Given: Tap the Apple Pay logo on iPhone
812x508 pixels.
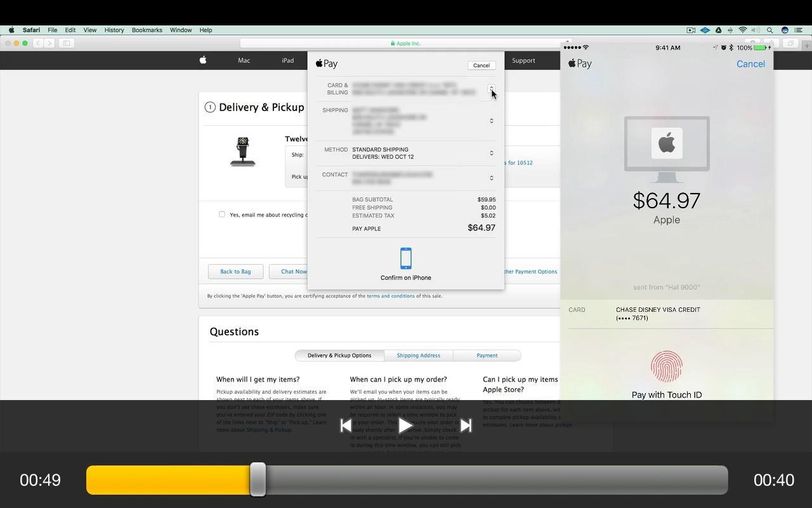Looking at the screenshot, I should pos(580,63).
